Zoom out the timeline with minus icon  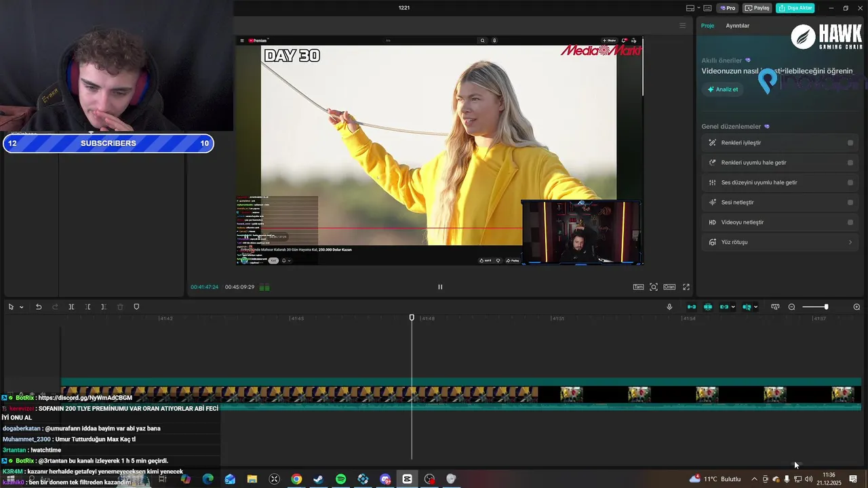(791, 307)
